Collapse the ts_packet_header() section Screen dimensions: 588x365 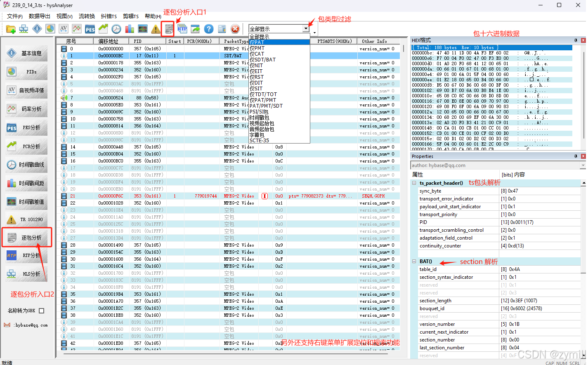coord(414,183)
